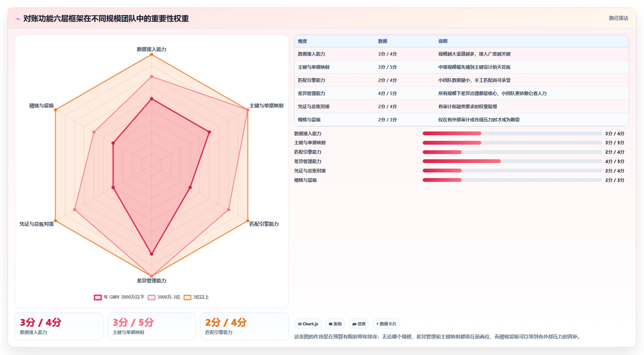The width and height of the screenshot is (644, 355).
Task: Select the 匹配引擎能力 table row cell
Action: click(x=311, y=80)
